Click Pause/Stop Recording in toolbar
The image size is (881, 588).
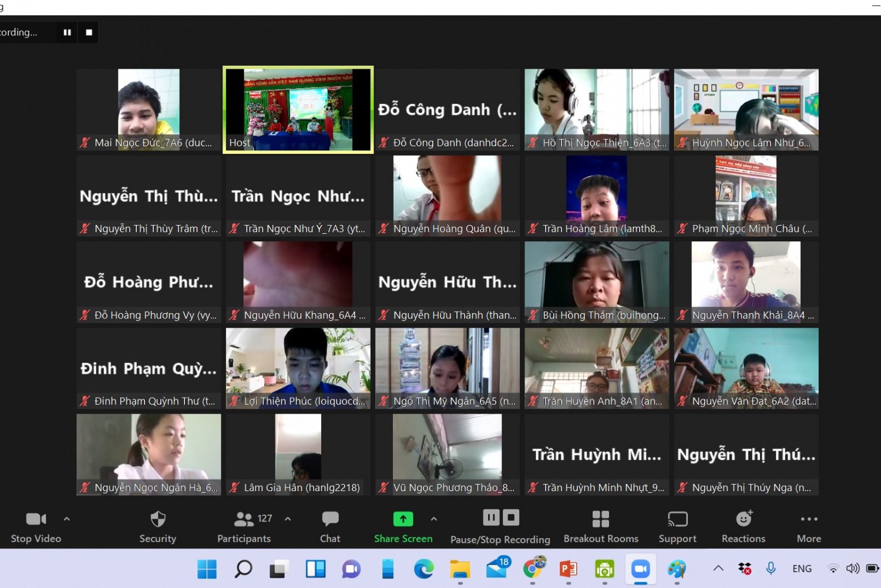(x=500, y=526)
